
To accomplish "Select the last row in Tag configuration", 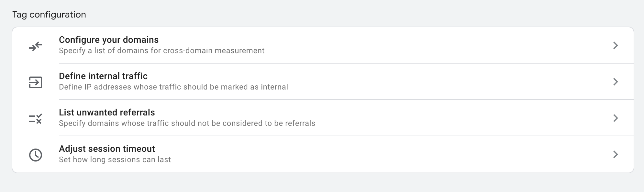I will click(323, 154).
